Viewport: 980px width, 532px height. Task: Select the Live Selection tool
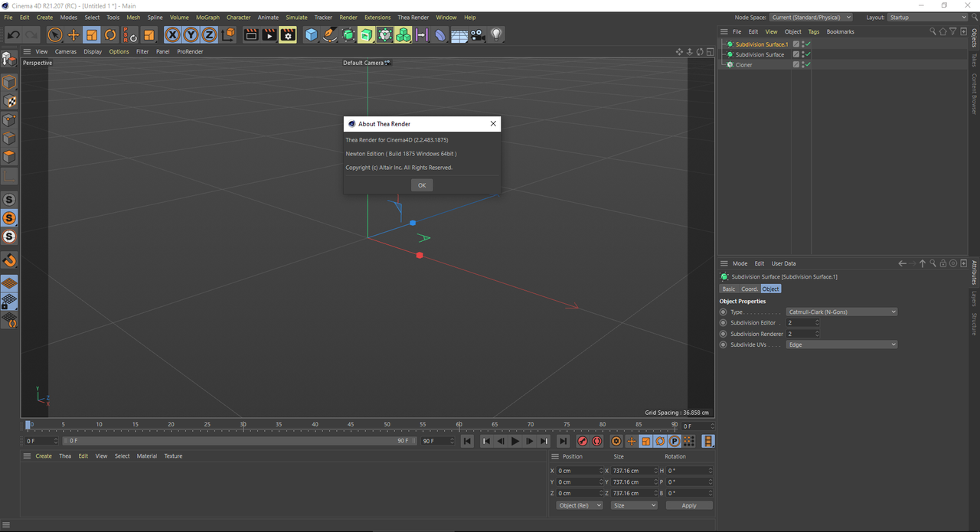click(54, 34)
